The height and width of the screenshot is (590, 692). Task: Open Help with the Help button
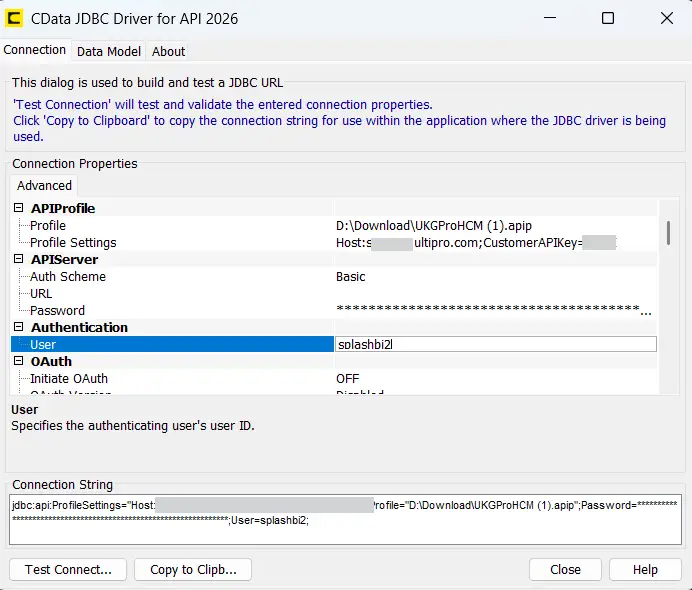click(x=645, y=569)
